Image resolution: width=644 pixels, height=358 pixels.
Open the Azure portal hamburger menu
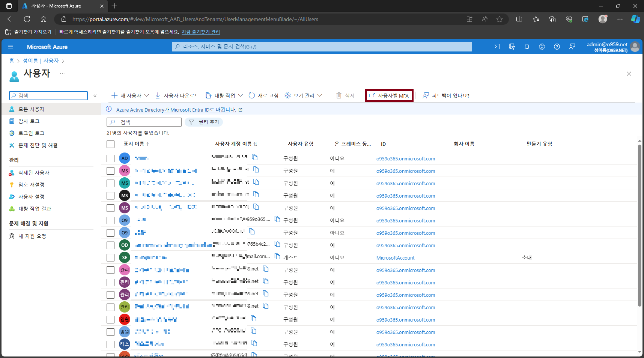click(11, 47)
